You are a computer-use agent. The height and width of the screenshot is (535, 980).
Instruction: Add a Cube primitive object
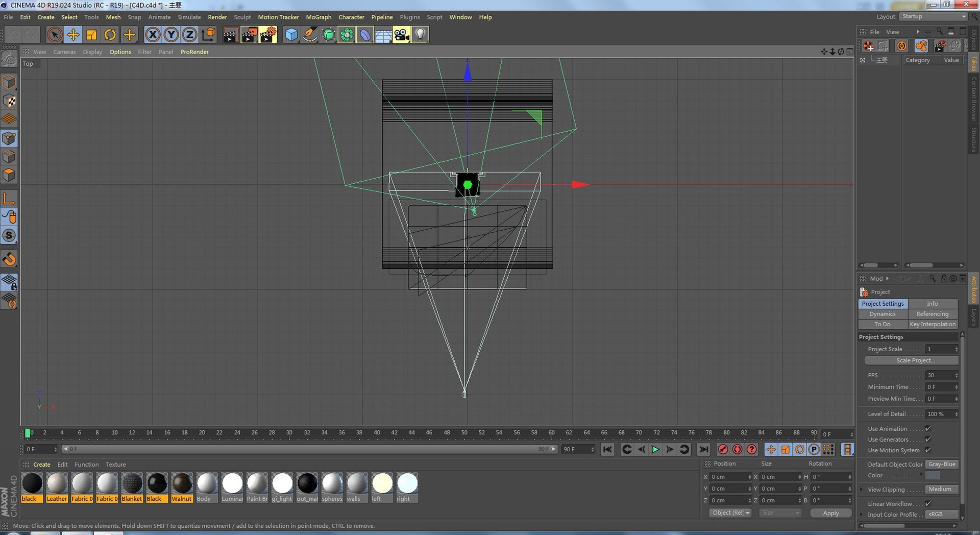[x=291, y=35]
